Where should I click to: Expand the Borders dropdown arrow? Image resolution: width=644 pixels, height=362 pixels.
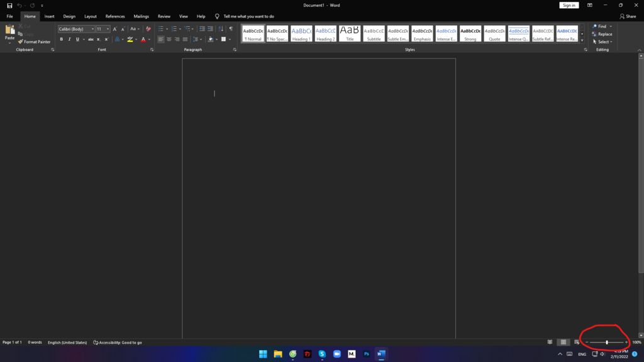point(230,40)
